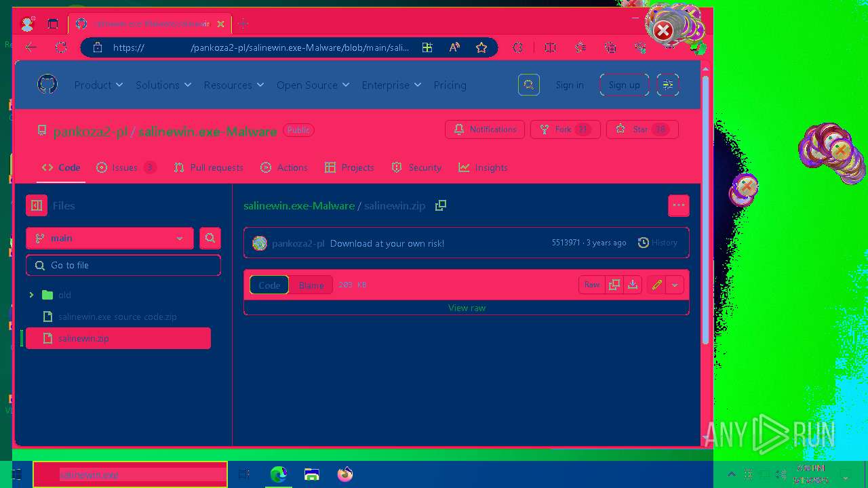This screenshot has width=868, height=488.
Task: Open the Pull requests tab
Action: 209,167
